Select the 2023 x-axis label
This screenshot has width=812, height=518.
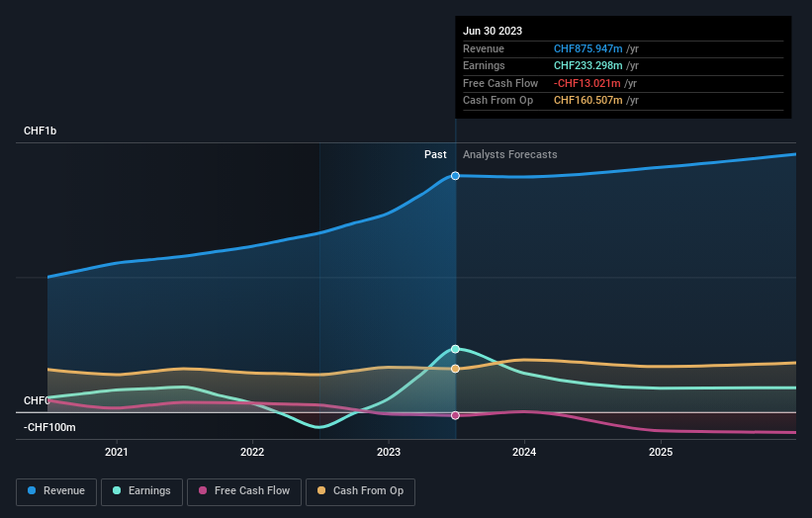click(x=389, y=452)
